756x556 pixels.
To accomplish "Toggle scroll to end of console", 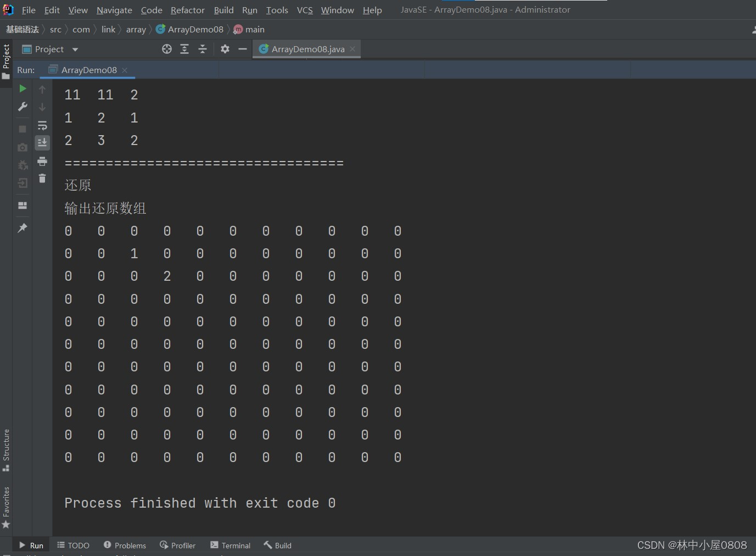I will tap(42, 143).
